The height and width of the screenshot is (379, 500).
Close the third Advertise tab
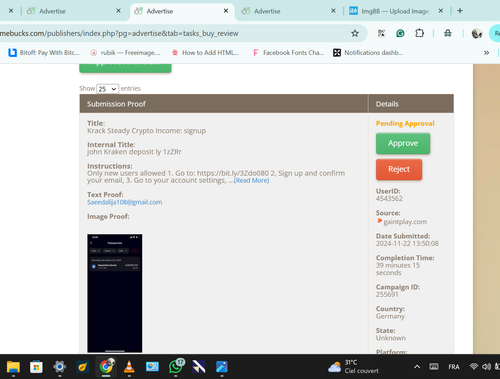(x=333, y=11)
